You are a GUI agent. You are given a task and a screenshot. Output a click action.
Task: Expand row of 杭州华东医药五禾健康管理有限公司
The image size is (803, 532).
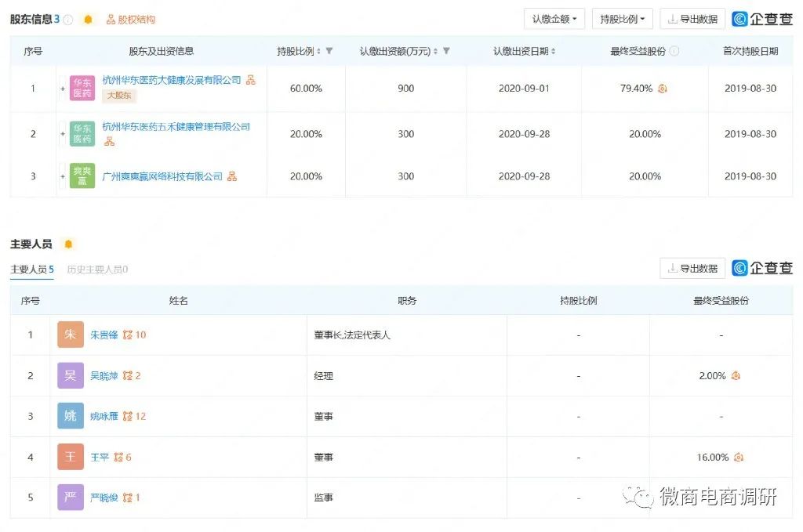pyautogui.click(x=63, y=134)
